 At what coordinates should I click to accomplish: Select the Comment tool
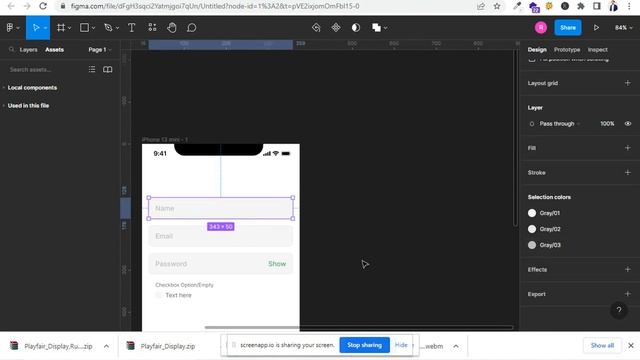[x=191, y=27]
